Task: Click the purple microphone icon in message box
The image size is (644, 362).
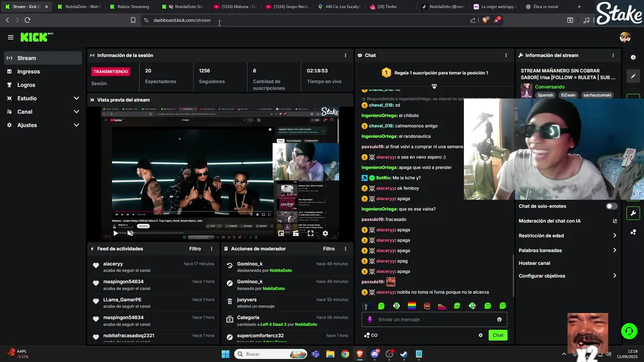Action: point(370,319)
